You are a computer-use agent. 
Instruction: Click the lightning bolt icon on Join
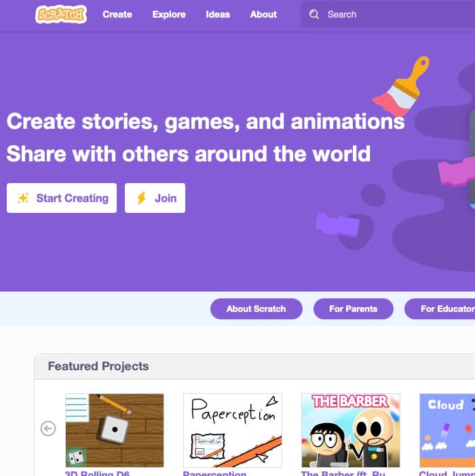click(x=142, y=198)
